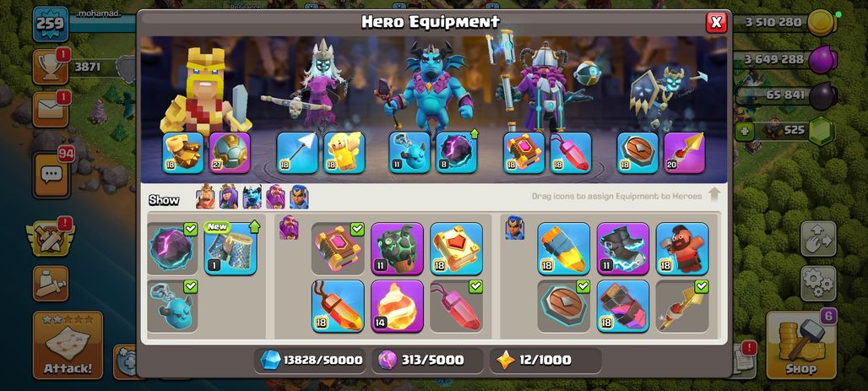Open the Shop button
Viewport: 868px width, 391px height.
click(801, 345)
